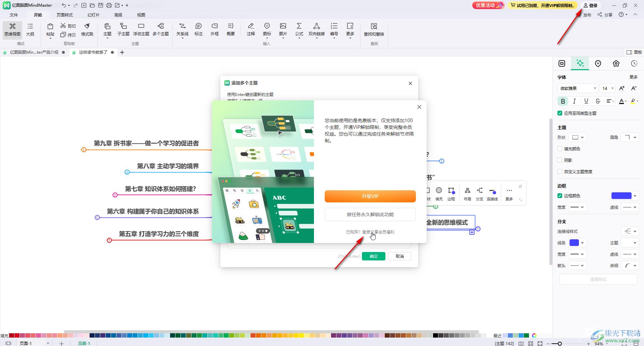The width and height of the screenshot is (644, 346).
Task: Expand the border 宽度 dropdown
Action: click(578, 207)
